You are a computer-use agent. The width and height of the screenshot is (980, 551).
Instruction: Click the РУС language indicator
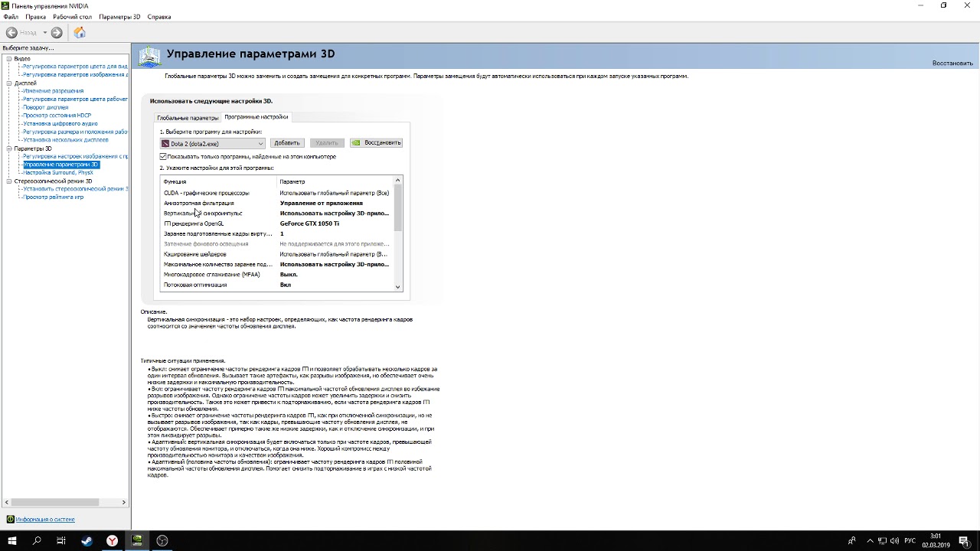(x=910, y=541)
